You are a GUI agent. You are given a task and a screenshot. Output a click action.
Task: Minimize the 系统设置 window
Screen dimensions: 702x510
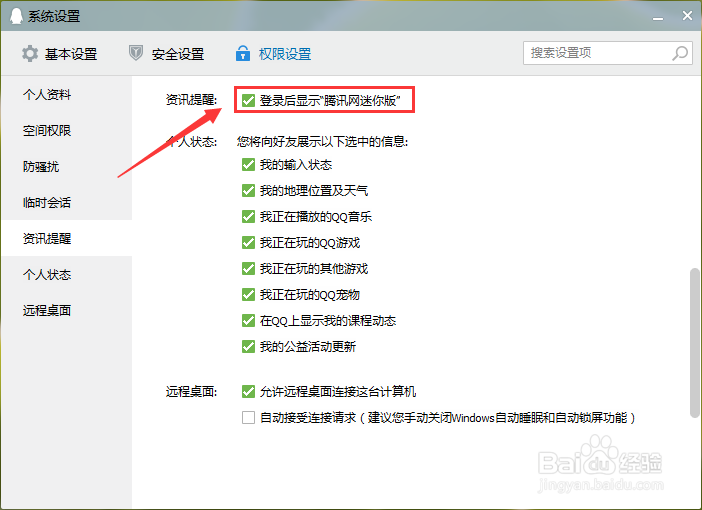tap(658, 18)
